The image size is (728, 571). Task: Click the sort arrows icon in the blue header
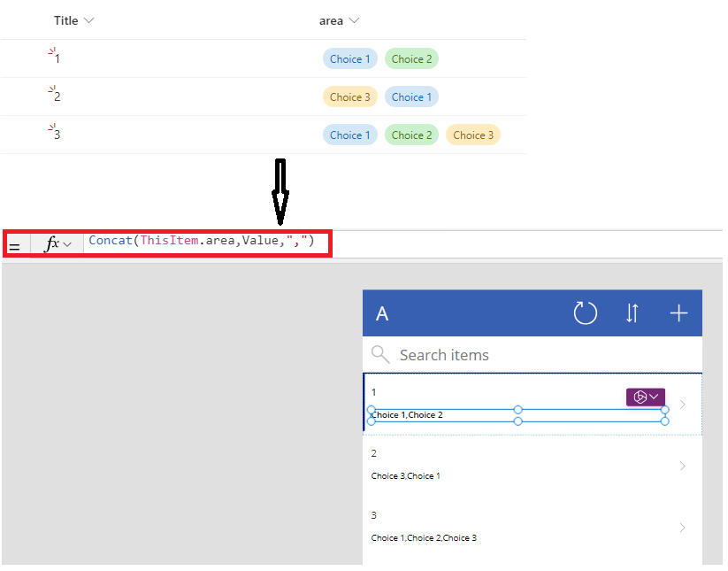pos(632,313)
